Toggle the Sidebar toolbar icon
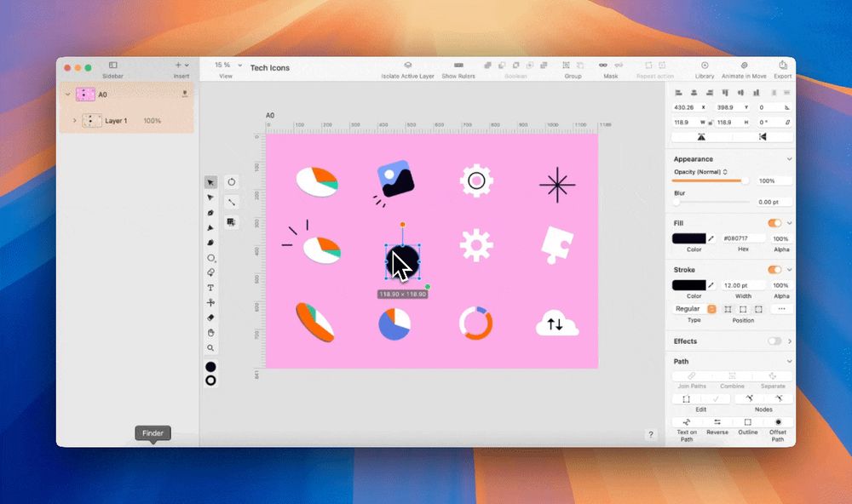 [113, 66]
